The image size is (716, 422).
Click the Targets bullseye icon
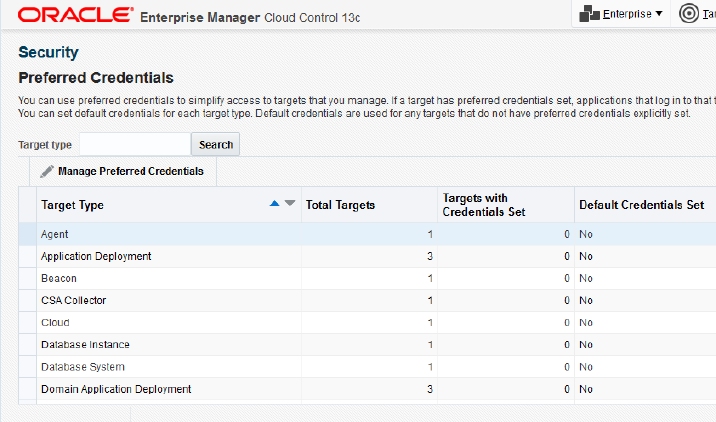point(689,13)
